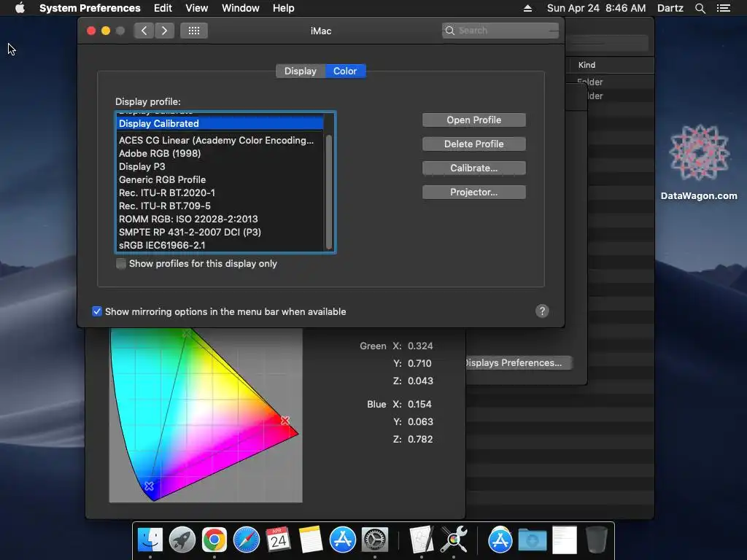Toggle Show profiles for this display only

point(121,263)
